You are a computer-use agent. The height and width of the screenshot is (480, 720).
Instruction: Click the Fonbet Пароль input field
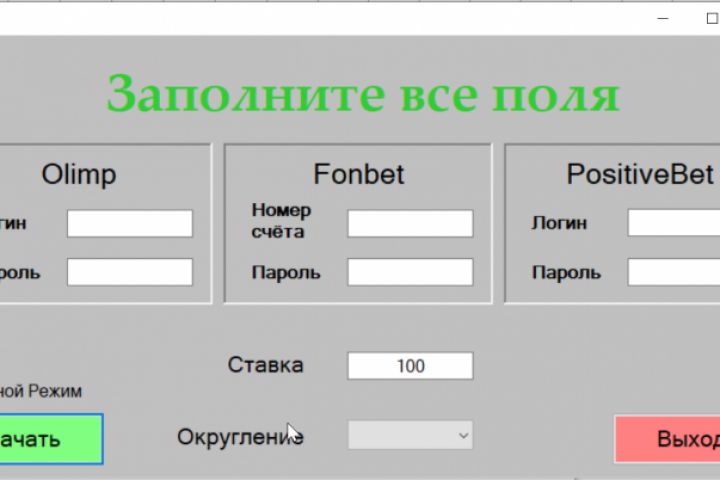pos(410,272)
